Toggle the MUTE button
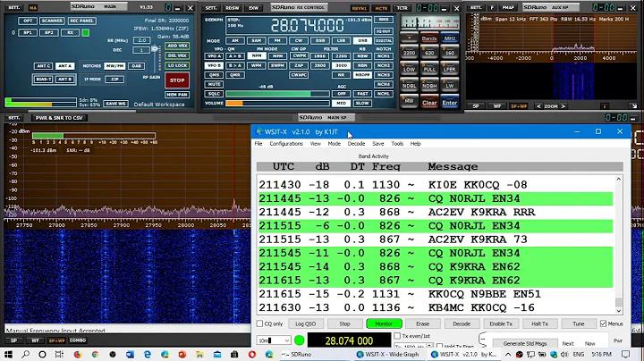 click(214, 84)
